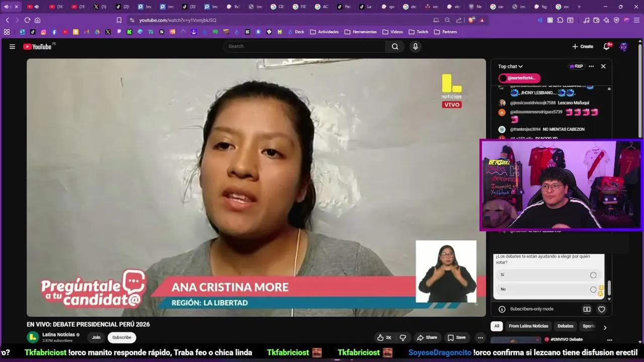The height and width of the screenshot is (362, 644).
Task: Open the browser home page
Action: coord(37,20)
